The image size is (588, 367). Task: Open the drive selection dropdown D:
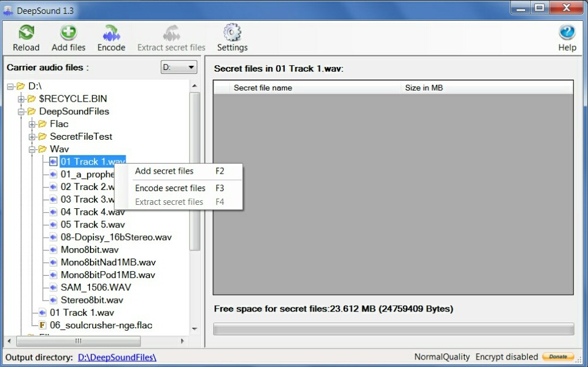(x=179, y=68)
